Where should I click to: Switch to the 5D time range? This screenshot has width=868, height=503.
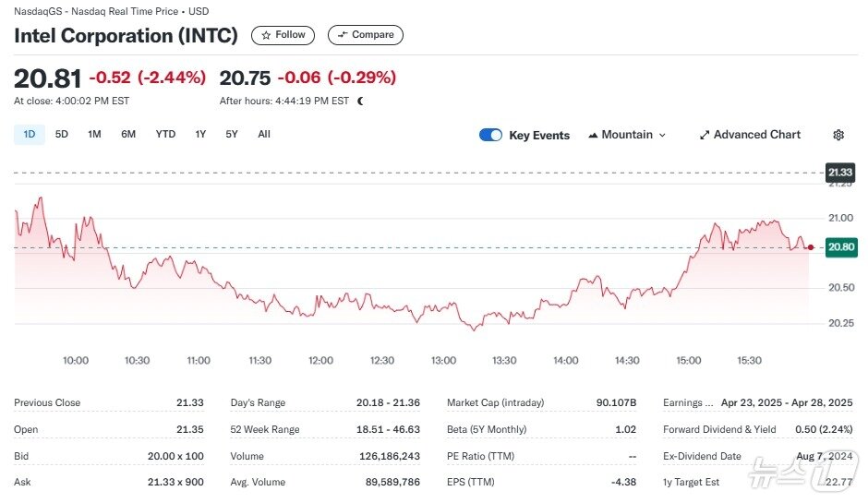[62, 135]
